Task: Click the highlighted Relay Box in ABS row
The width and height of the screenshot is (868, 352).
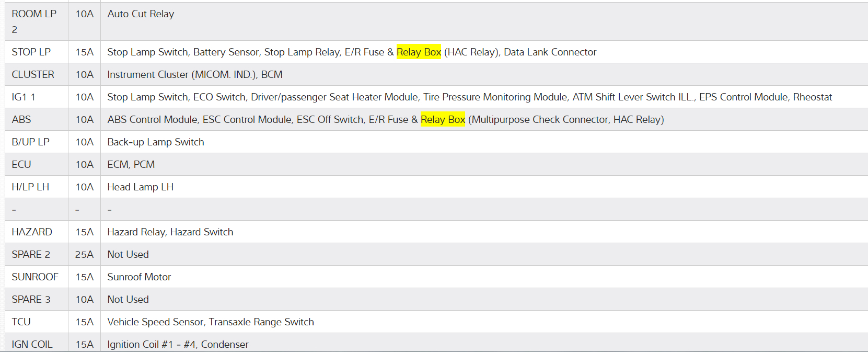Action: click(443, 119)
